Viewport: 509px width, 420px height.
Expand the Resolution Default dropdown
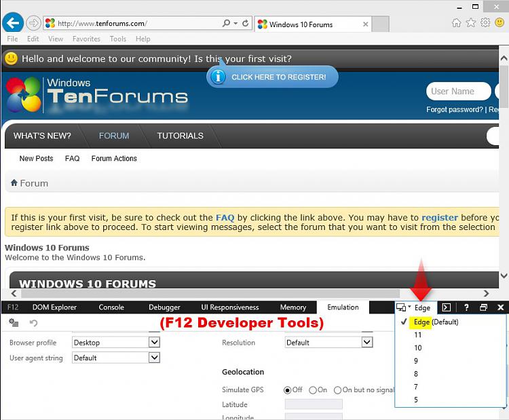point(366,342)
